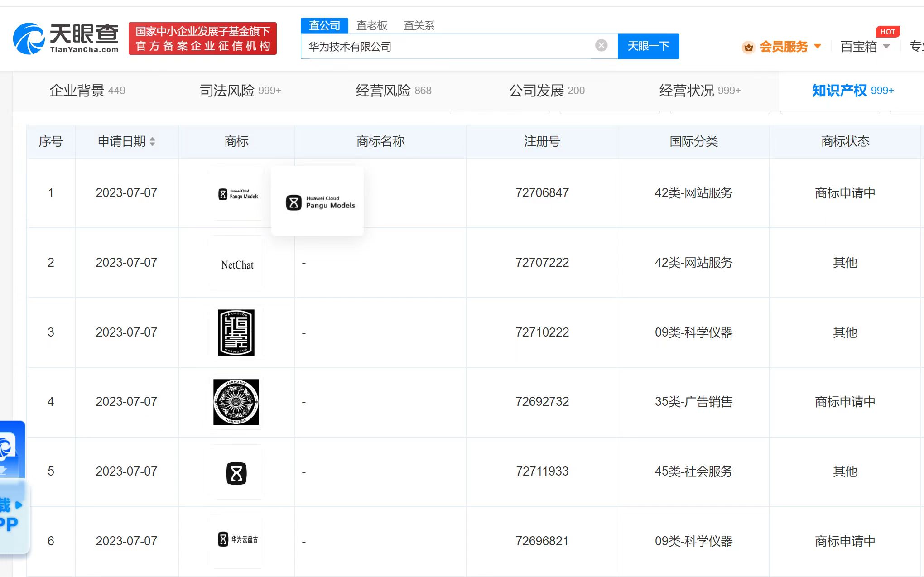Screen dimensions: 924x577
Task: Click registration number 72710222
Action: click(x=542, y=332)
